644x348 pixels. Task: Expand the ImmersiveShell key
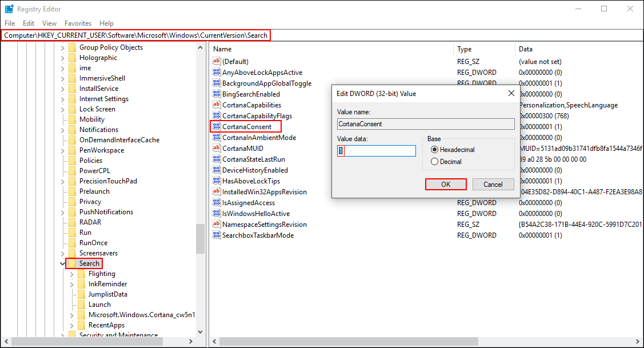(x=62, y=78)
